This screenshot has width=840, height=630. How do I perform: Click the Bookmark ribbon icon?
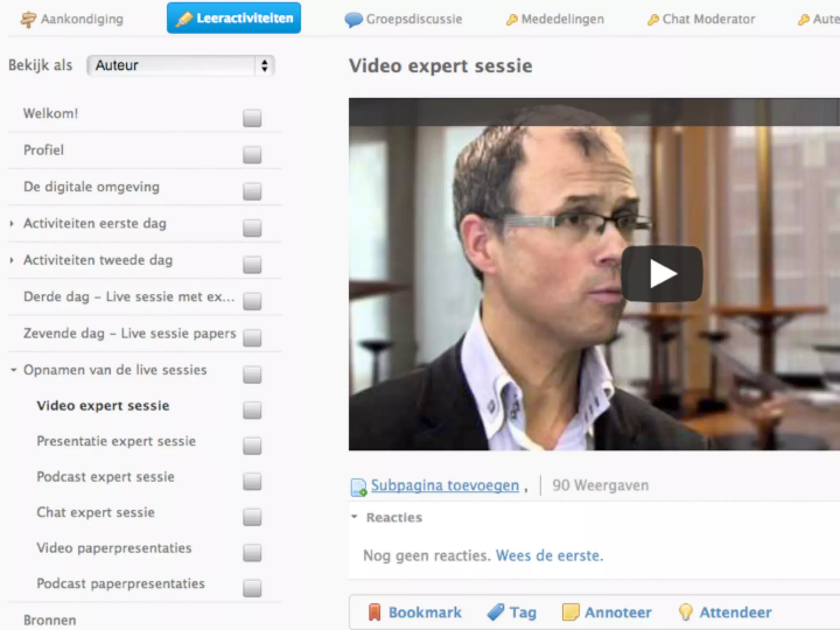374,612
